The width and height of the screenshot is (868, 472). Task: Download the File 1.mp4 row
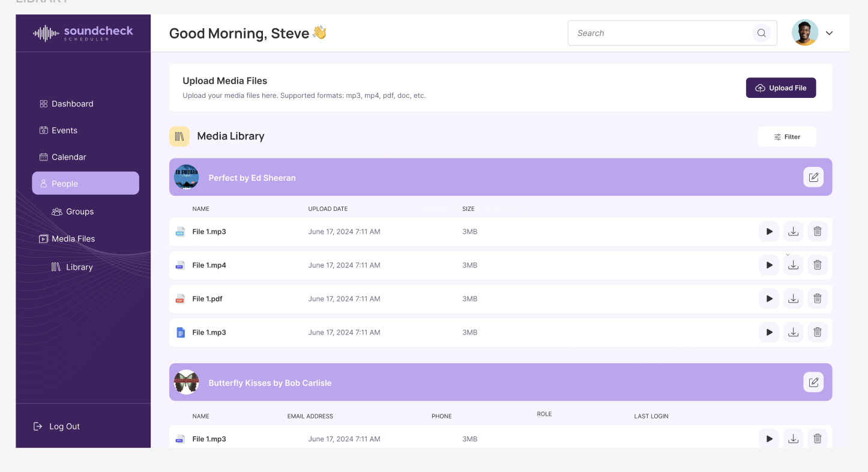(x=793, y=265)
